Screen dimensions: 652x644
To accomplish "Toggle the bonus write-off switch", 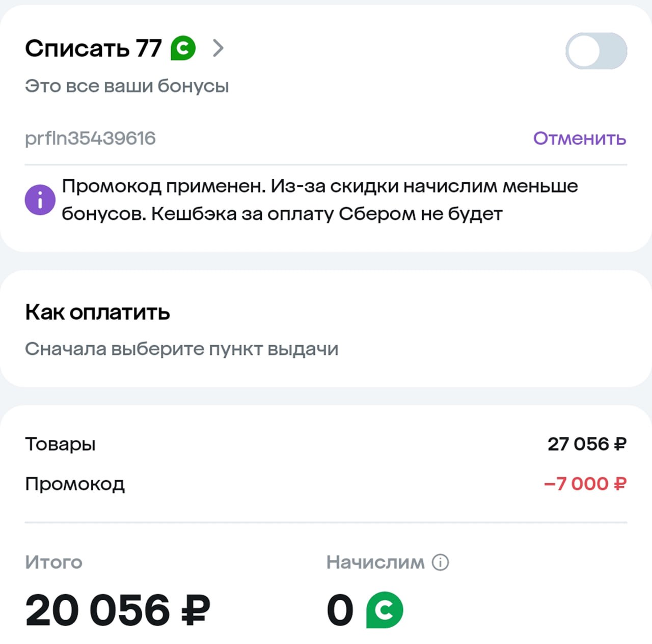I will click(x=596, y=51).
